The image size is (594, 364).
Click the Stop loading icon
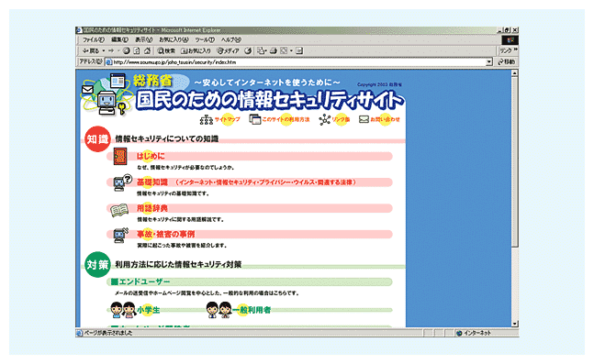(127, 50)
